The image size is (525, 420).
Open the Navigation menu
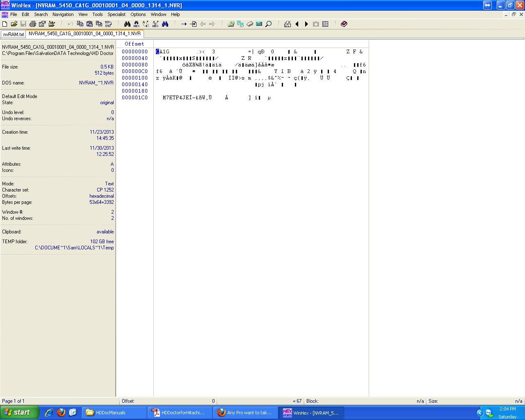pyautogui.click(x=63, y=14)
